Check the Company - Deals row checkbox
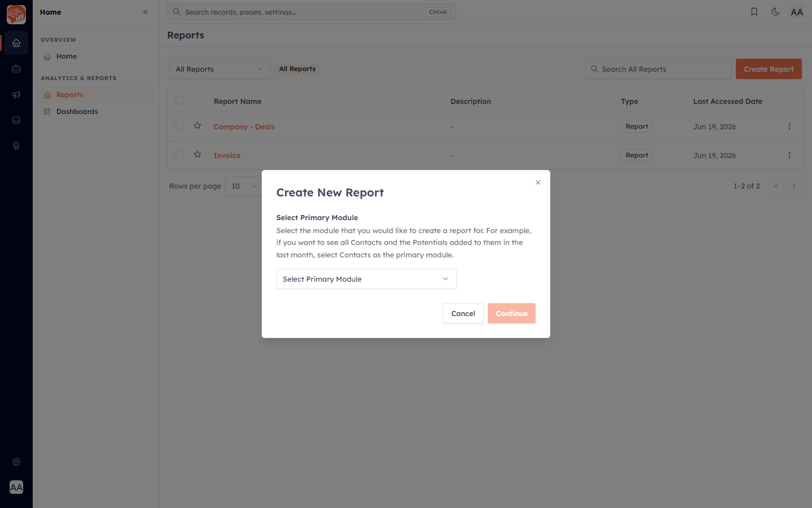 point(179,126)
